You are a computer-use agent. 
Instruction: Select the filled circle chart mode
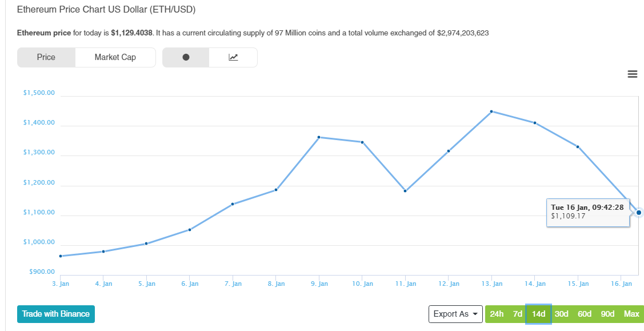click(x=186, y=57)
